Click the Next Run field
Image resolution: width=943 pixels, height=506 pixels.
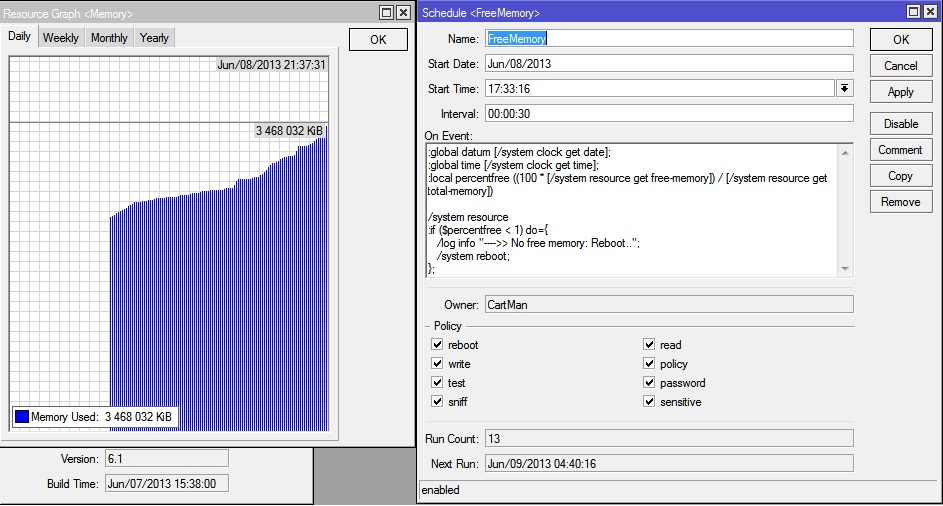click(669, 464)
